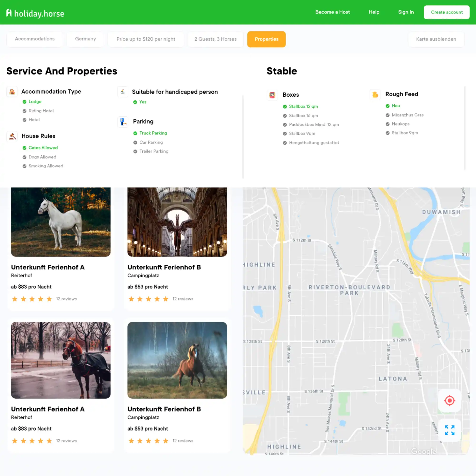Click the holiday.horse logo icon
476x476 pixels.
click(9, 13)
